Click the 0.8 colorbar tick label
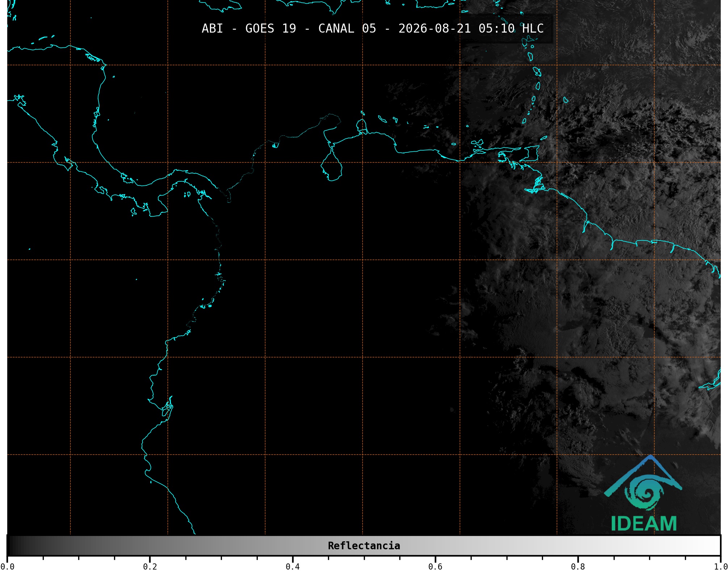The width and height of the screenshot is (728, 571). pos(578,566)
